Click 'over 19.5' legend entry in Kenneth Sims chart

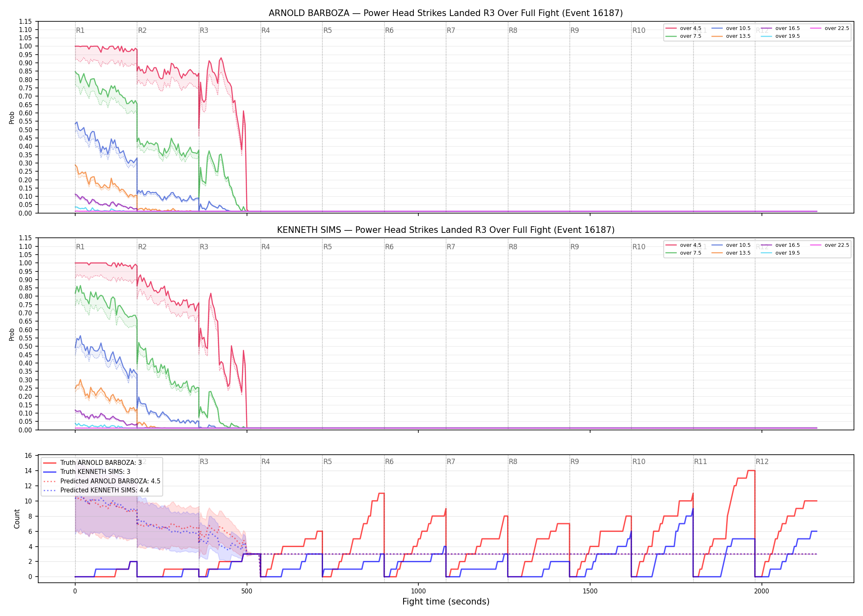point(780,253)
